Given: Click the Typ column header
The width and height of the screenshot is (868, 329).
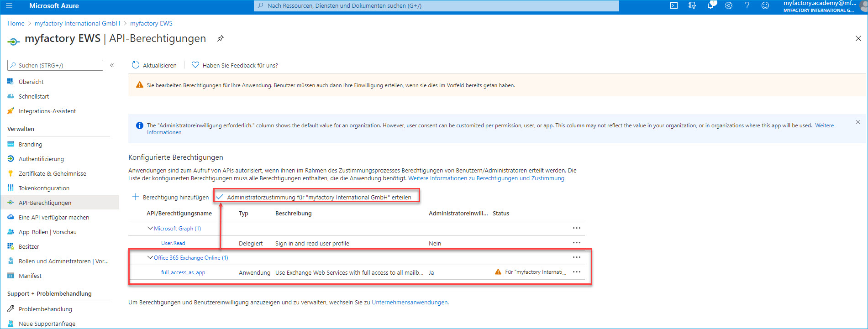Looking at the screenshot, I should (x=243, y=213).
